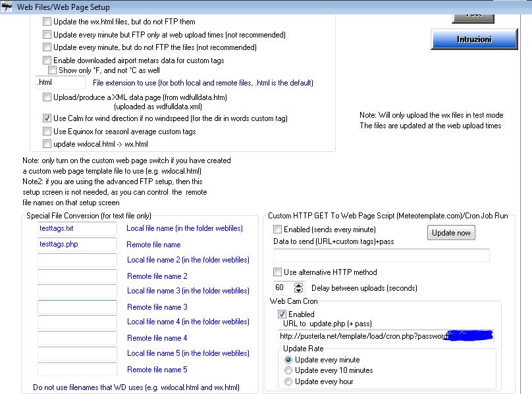The height and width of the screenshot is (394, 532).
Task: Click the 'Update now' button
Action: [451, 233]
